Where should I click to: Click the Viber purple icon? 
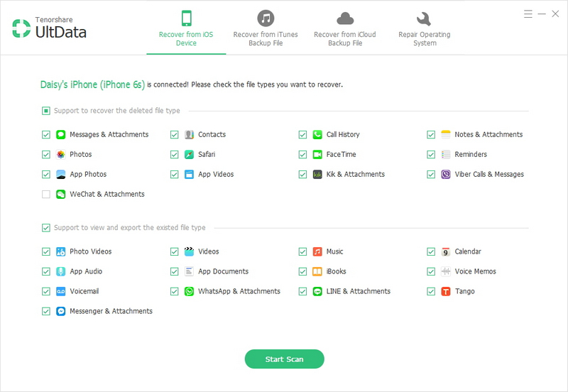[446, 175]
